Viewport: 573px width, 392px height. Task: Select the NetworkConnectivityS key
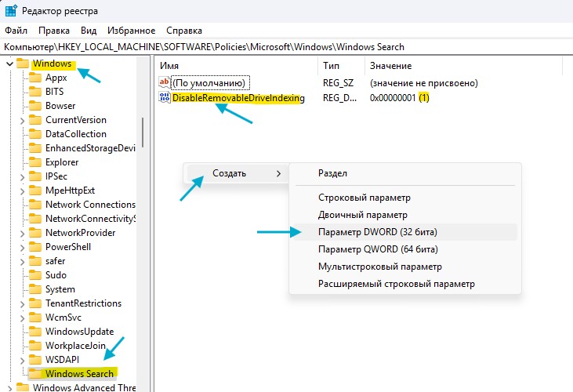(x=90, y=219)
